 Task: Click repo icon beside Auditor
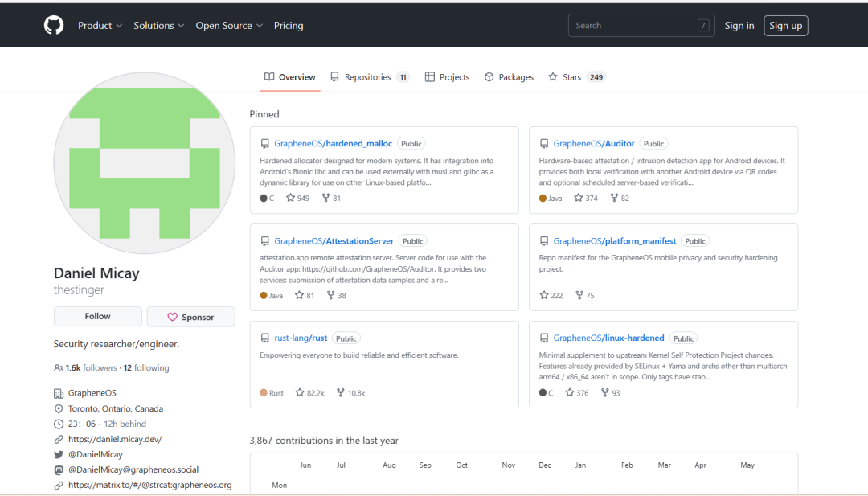point(544,143)
